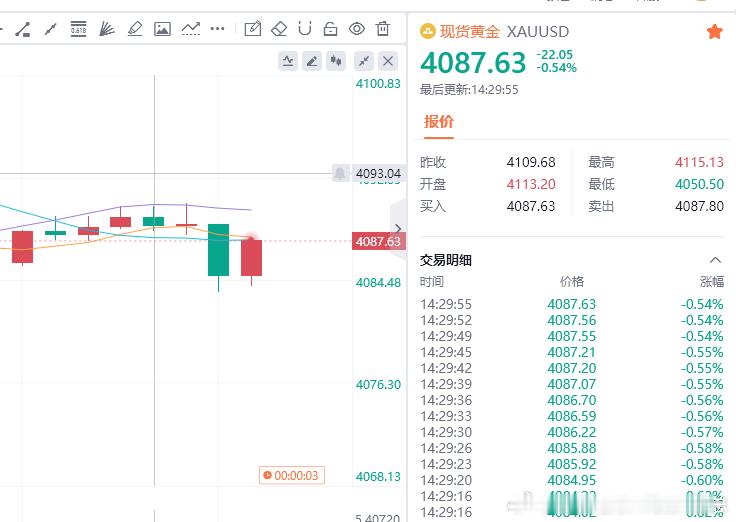Viewport: 736px width, 522px height.
Task: Open more drawing tools (three dots)
Action: 217,29
